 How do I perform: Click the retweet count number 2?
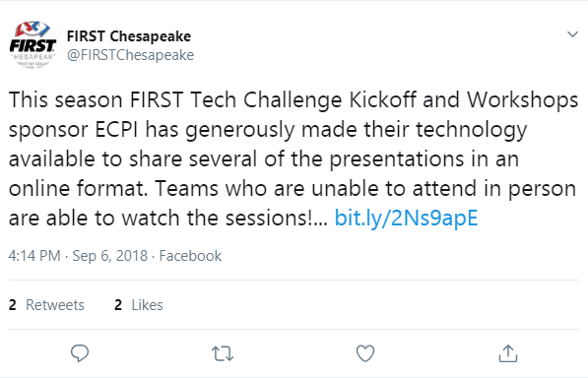point(13,305)
